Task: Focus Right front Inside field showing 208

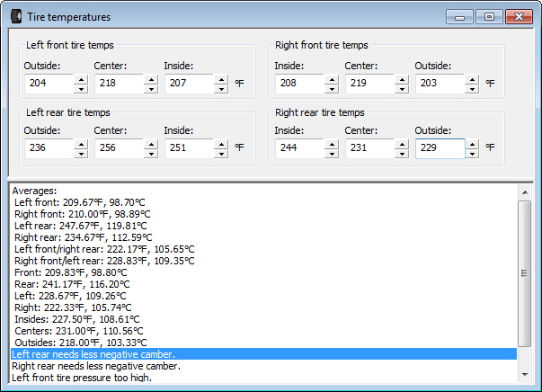Action: click(x=300, y=84)
